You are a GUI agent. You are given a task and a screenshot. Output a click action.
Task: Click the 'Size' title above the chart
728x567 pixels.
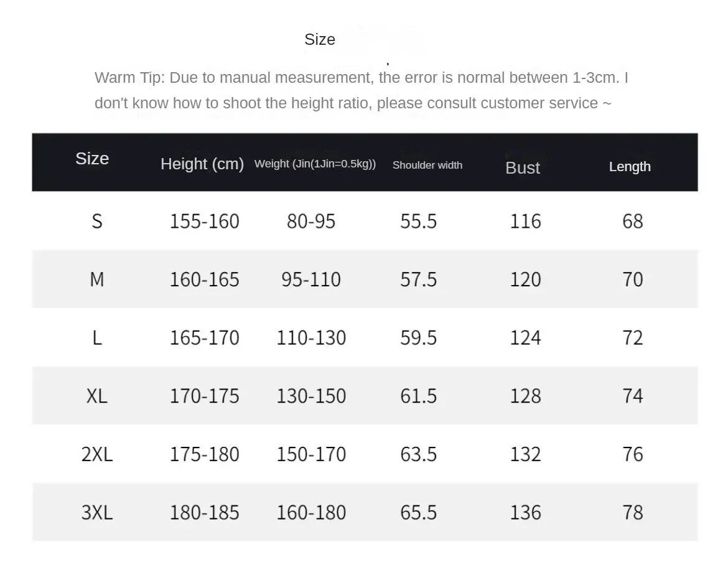click(320, 40)
